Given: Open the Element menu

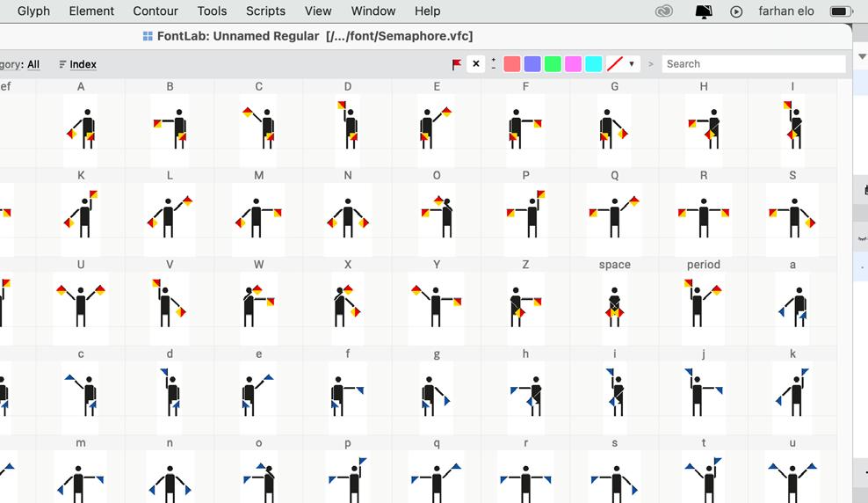Looking at the screenshot, I should [x=91, y=11].
